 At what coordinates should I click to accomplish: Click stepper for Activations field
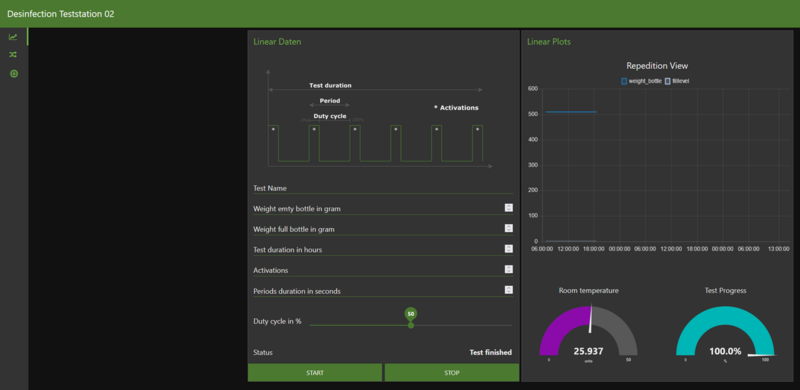point(509,269)
